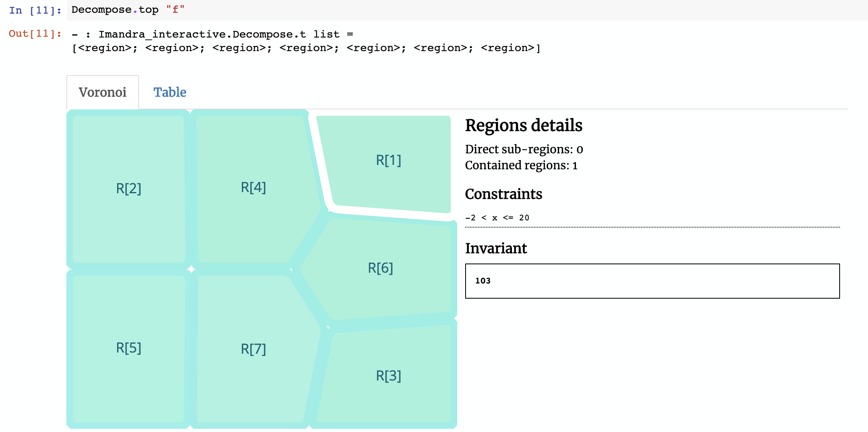The image size is (868, 432).
Task: Open region R[5] details
Action: [x=128, y=348]
